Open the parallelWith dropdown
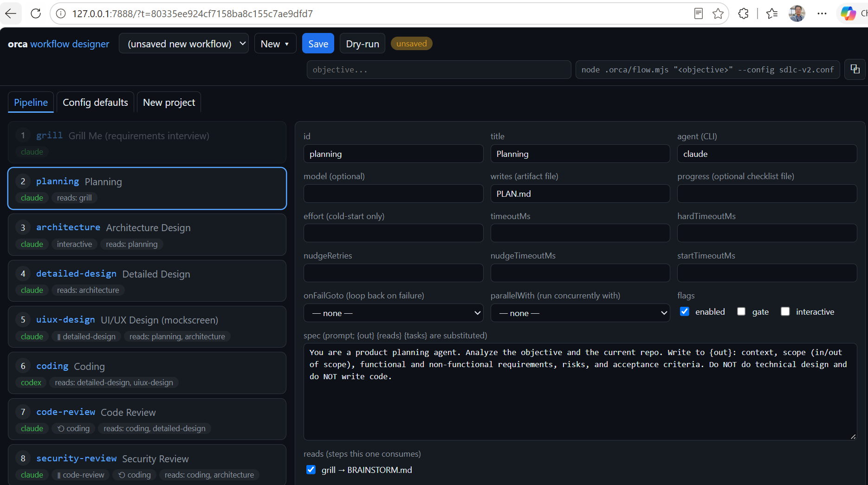 click(580, 313)
